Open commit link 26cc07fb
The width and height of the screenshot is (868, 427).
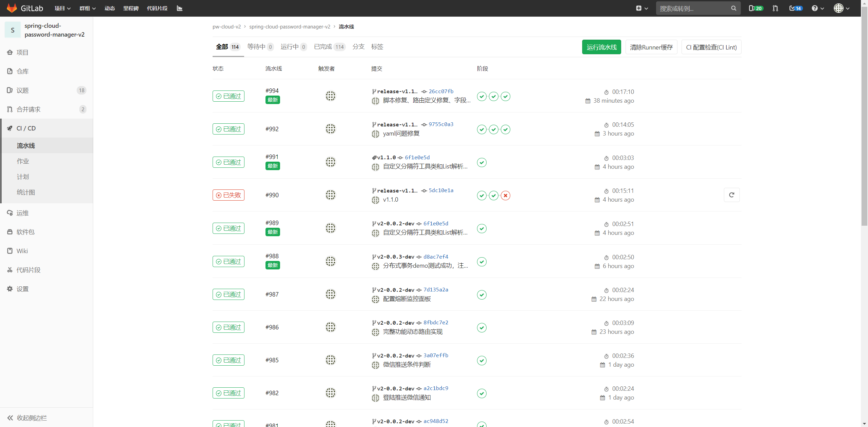[441, 91]
